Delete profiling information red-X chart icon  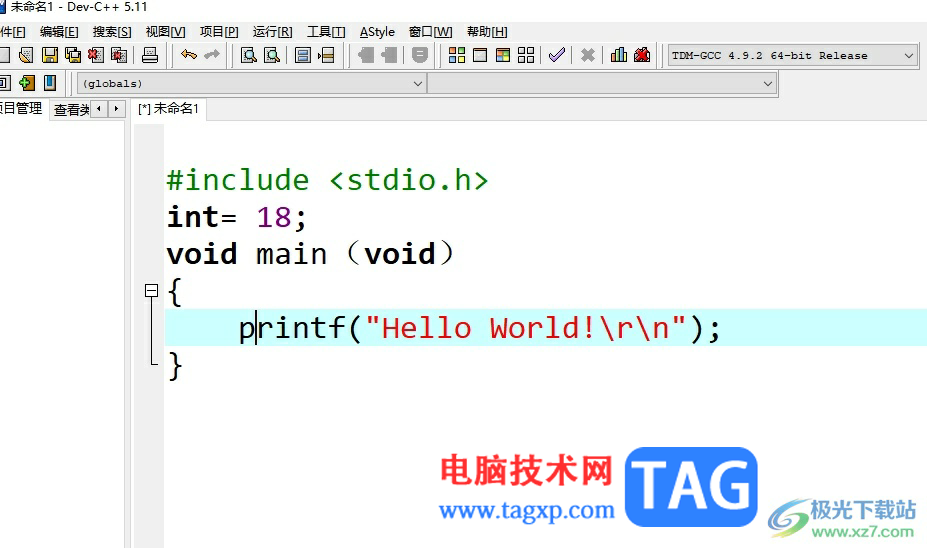pos(642,56)
